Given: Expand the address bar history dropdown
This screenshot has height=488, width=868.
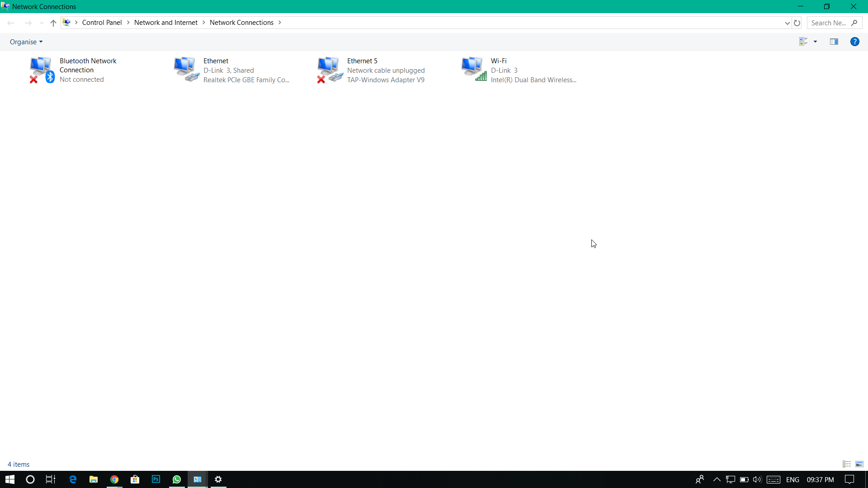Looking at the screenshot, I should click(787, 23).
